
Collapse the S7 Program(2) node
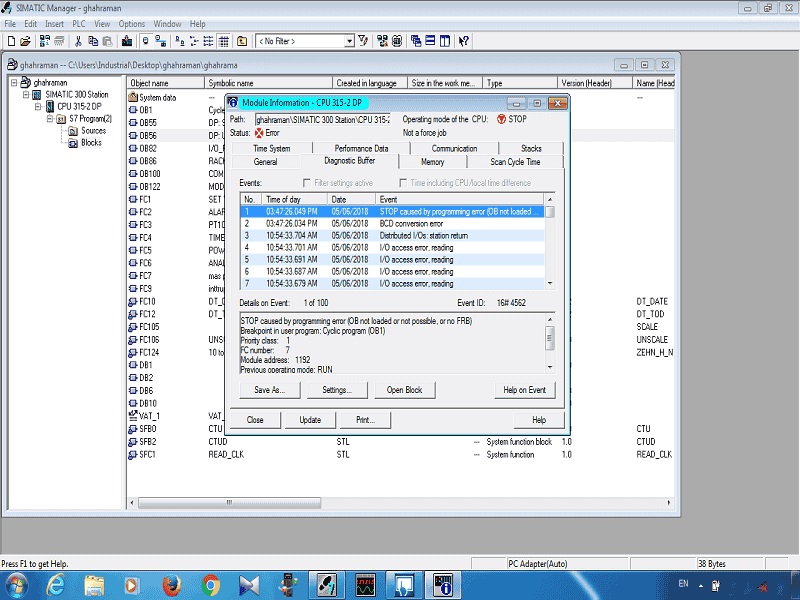pos(50,118)
